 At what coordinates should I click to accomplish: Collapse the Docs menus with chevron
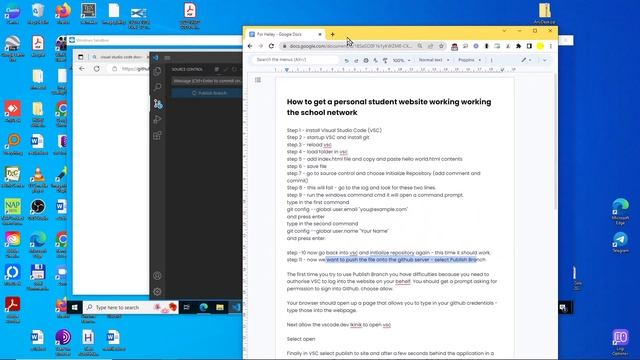point(544,60)
